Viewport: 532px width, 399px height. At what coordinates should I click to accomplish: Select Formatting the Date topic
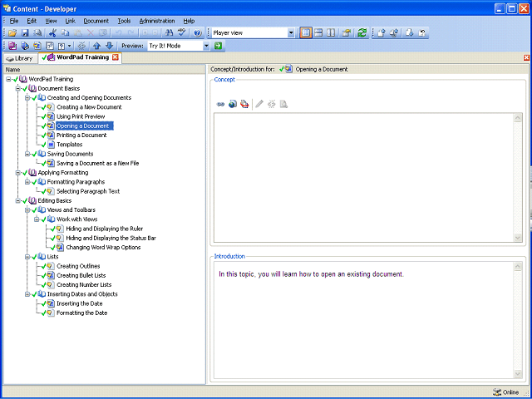pos(81,313)
